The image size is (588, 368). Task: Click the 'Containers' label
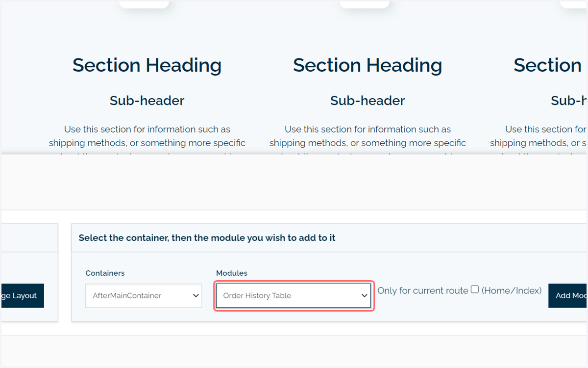(105, 273)
